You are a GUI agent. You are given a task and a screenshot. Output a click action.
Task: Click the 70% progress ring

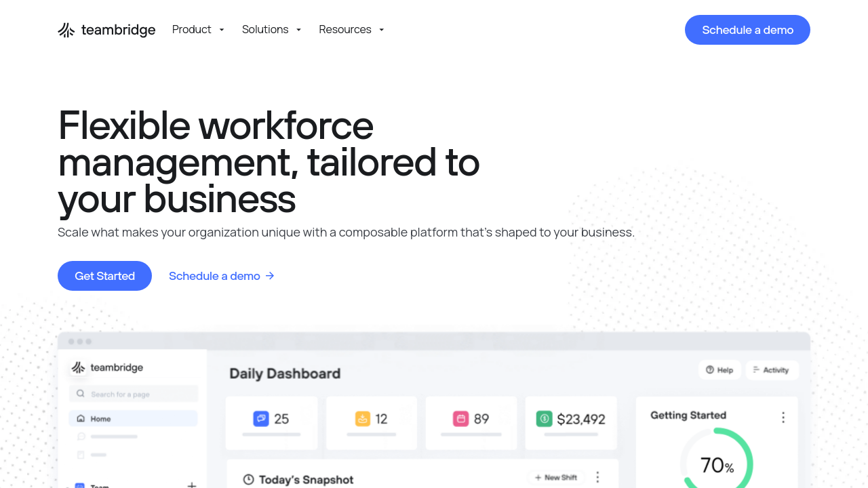[717, 458]
